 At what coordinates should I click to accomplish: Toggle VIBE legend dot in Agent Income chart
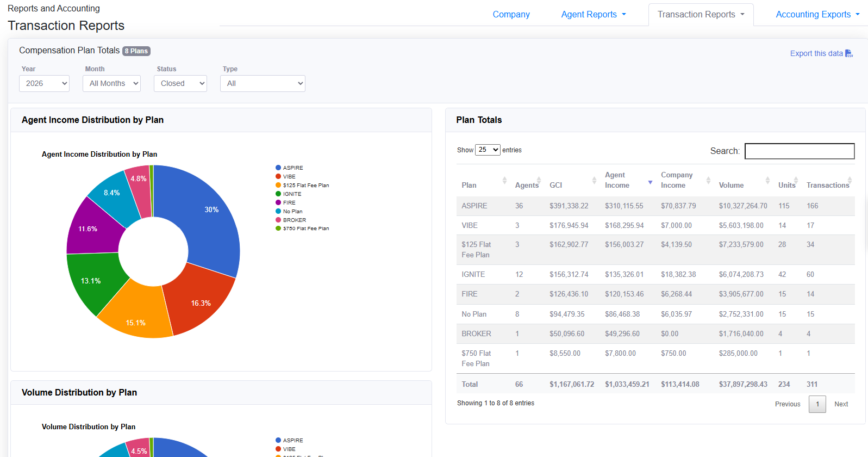point(278,176)
